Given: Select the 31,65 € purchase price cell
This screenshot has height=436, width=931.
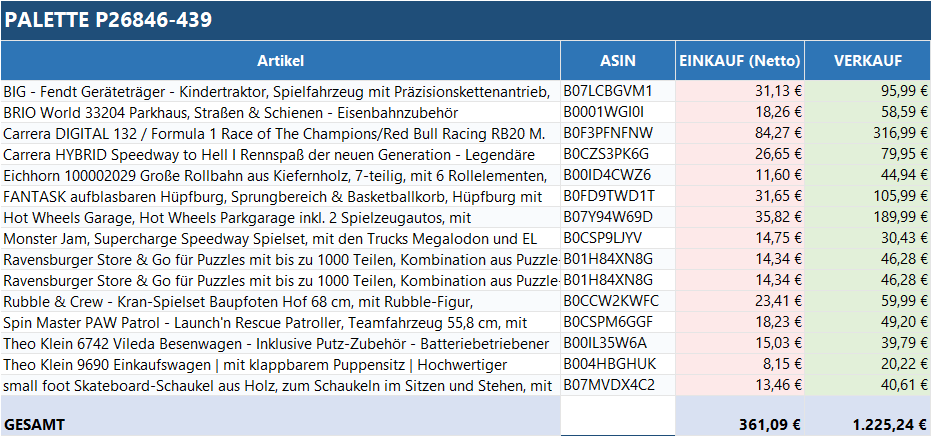Looking at the screenshot, I should point(740,196).
